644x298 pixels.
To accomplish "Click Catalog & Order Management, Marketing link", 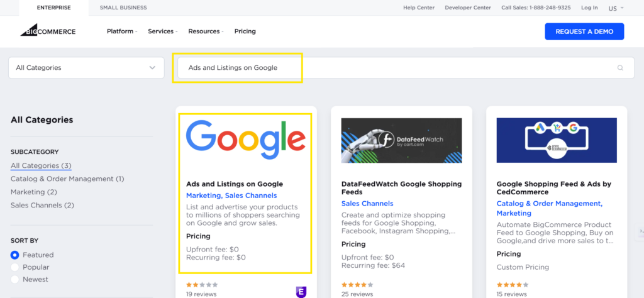I will pyautogui.click(x=550, y=209).
